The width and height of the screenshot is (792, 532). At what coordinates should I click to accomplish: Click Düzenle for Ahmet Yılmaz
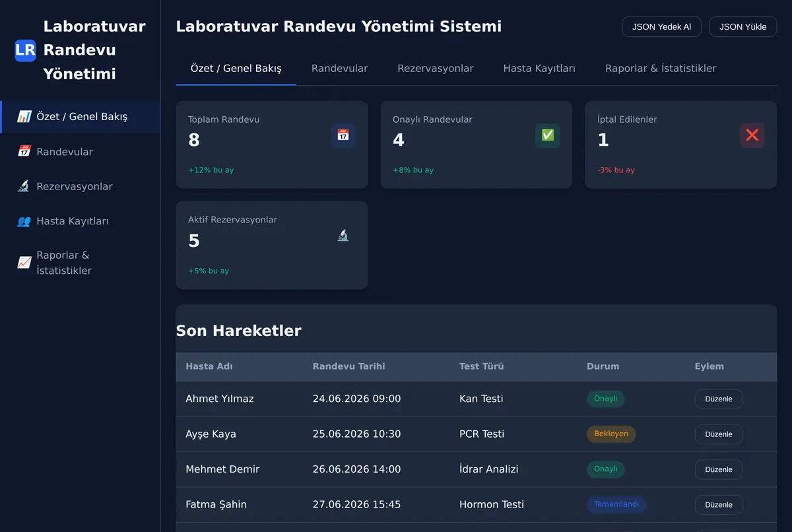coord(719,399)
